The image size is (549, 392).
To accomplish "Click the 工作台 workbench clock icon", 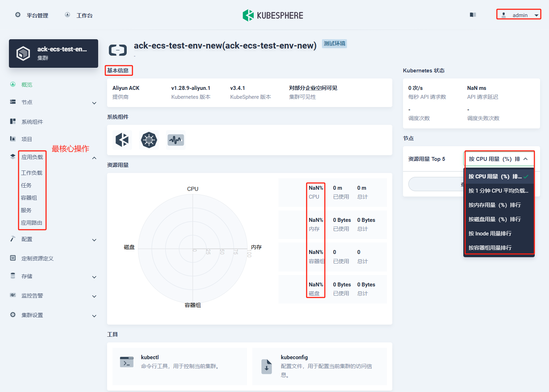I will 67,15.
